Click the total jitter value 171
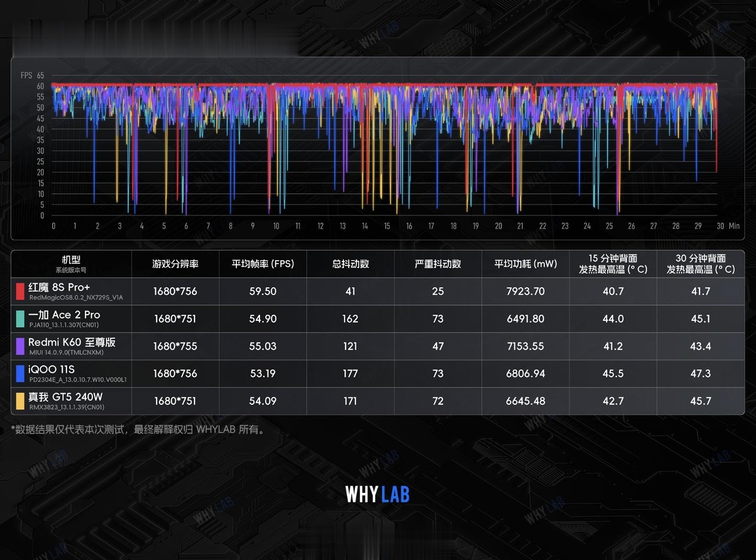The width and height of the screenshot is (756, 560). pyautogui.click(x=350, y=401)
